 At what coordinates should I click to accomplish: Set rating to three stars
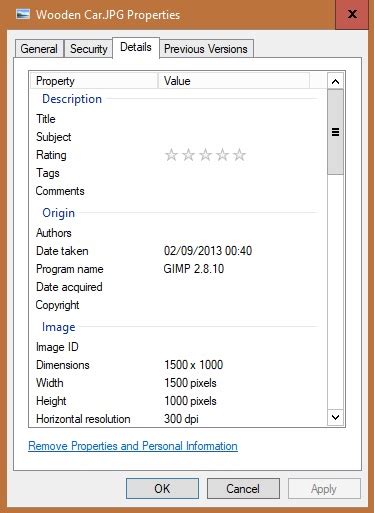coord(206,155)
